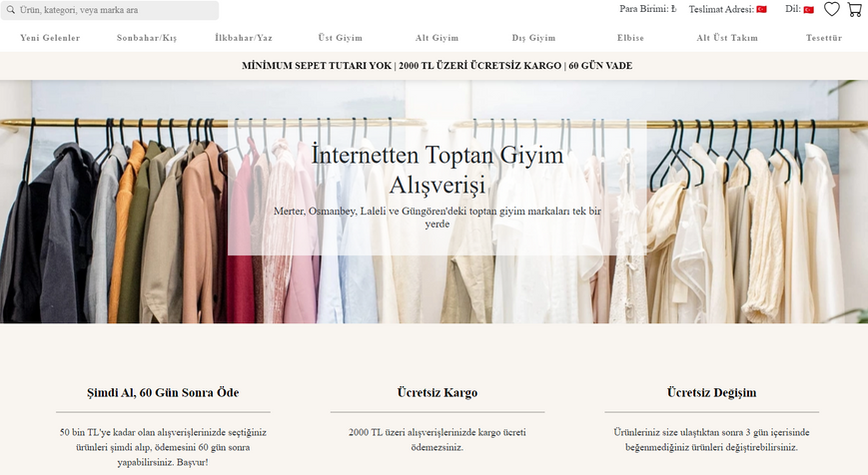Go to Alt Üst Takım category
This screenshot has width=868, height=475.
coord(727,38)
